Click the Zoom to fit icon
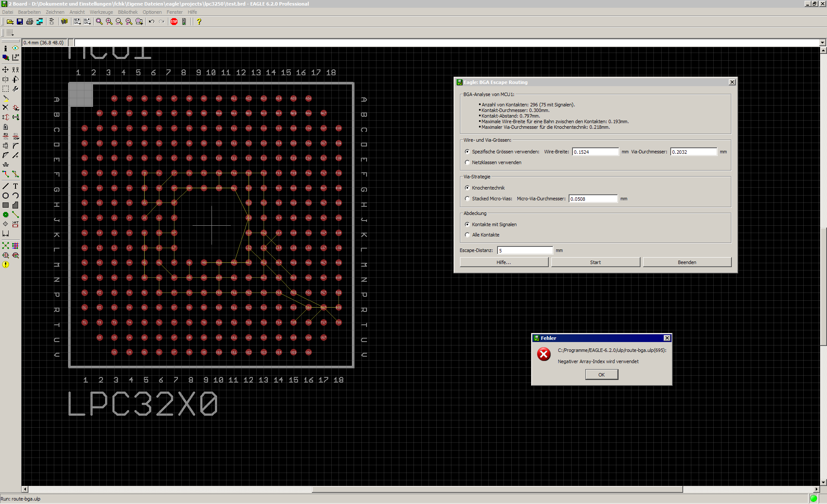This screenshot has width=827, height=504. click(x=99, y=22)
